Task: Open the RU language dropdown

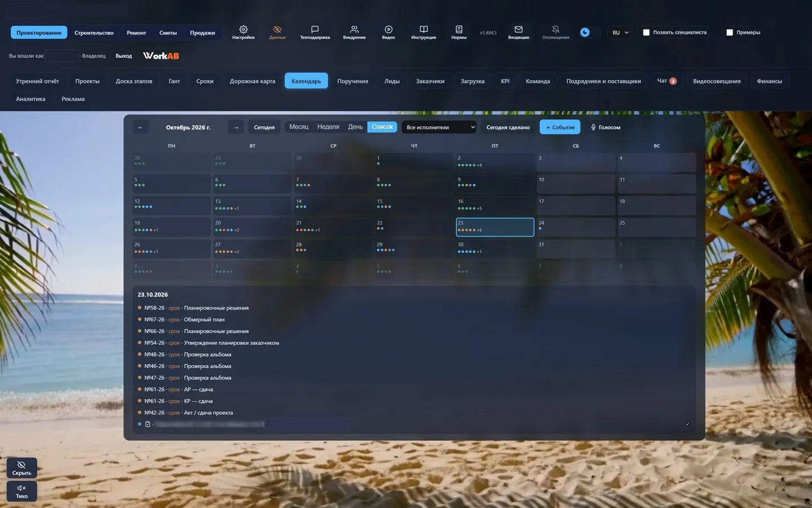Action: [620, 33]
